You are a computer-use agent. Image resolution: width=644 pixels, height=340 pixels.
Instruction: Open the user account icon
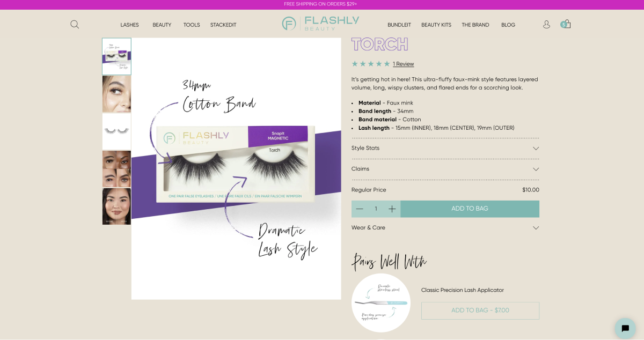coord(546,24)
